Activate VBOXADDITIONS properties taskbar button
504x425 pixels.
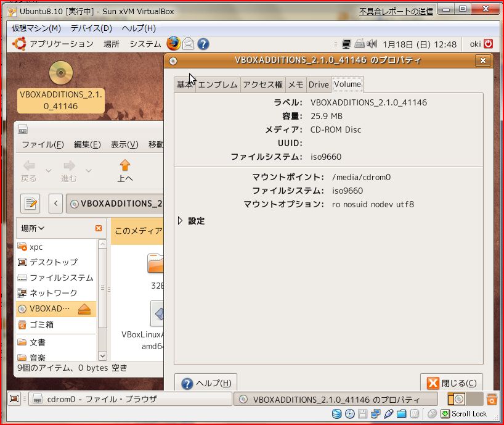pos(336,399)
